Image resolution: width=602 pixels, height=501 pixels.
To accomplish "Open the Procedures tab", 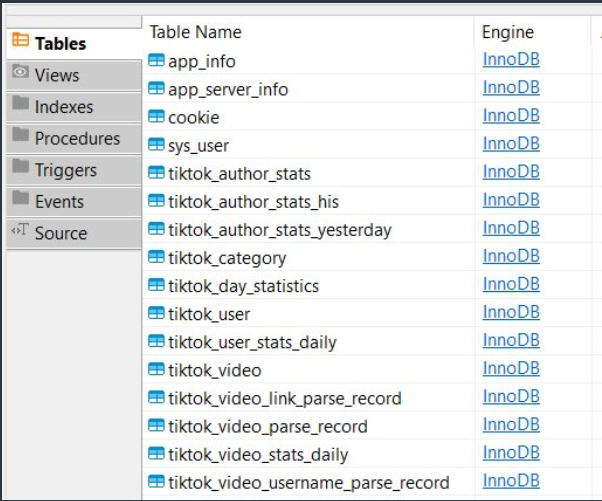I will click(74, 139).
